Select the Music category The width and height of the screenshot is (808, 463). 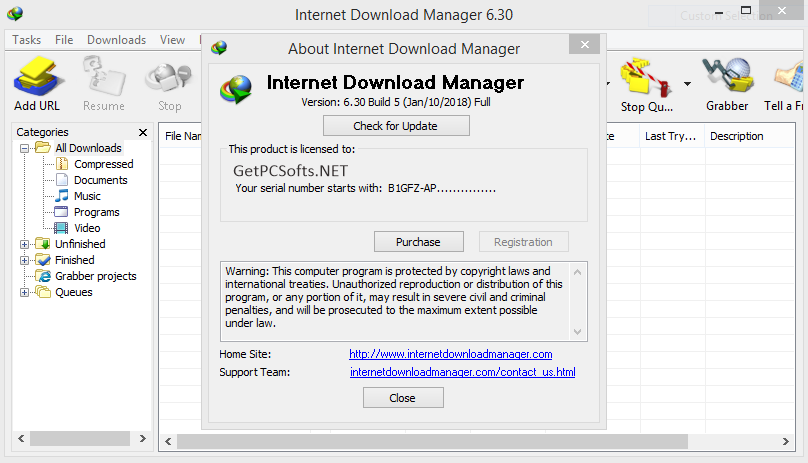pos(87,196)
